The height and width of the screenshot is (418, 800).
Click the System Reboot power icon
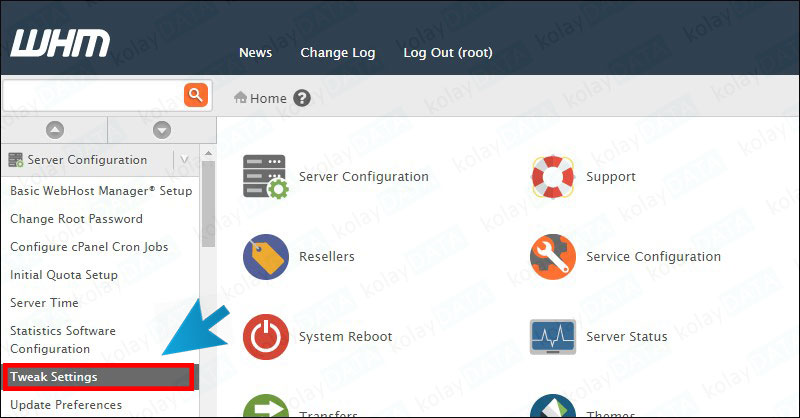pos(265,337)
